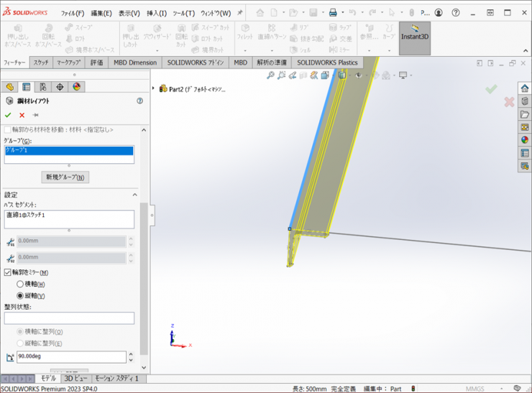Expand the Part2 tree in viewport
The height and width of the screenshot is (393, 532).
pos(154,89)
